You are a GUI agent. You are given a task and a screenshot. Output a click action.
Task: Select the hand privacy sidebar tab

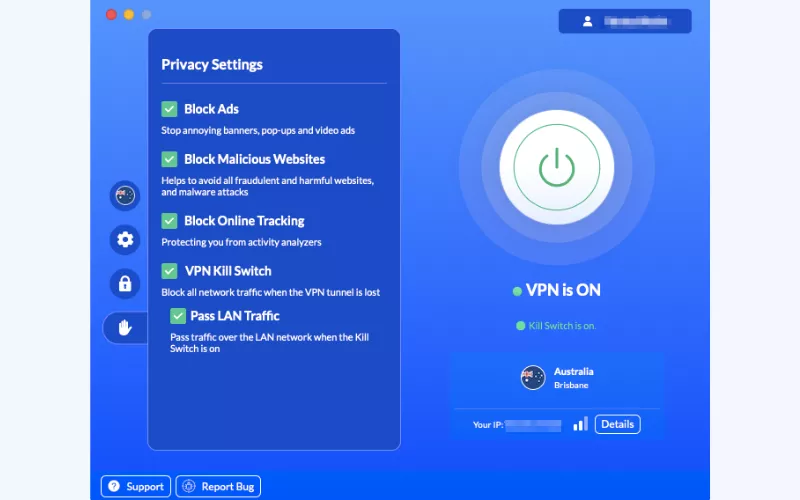[x=125, y=328]
